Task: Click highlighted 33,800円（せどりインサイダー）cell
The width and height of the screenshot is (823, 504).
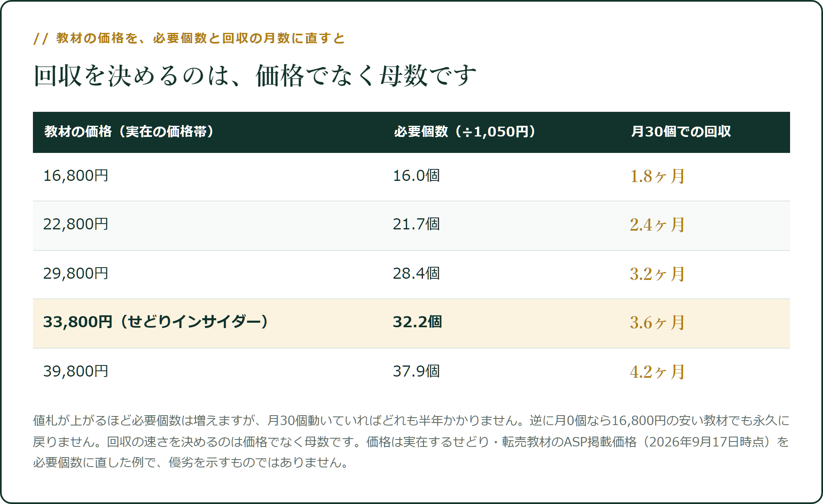Action: [x=156, y=322]
